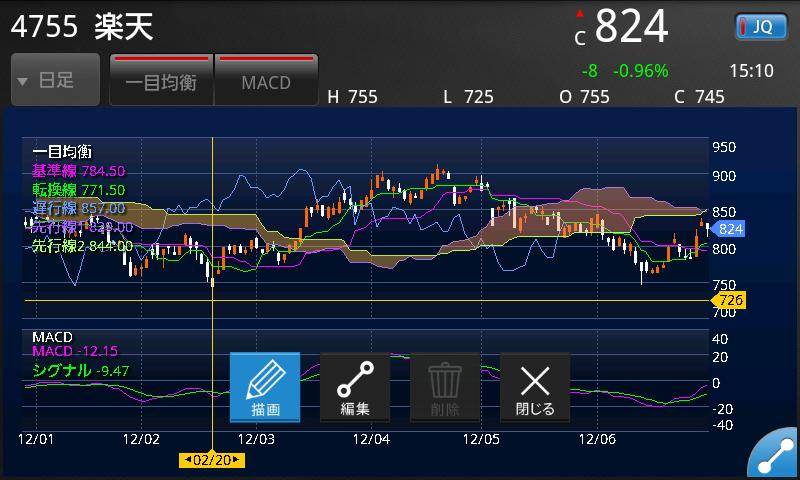
Task: Select the 02/20 date cursor label
Action: 212,460
